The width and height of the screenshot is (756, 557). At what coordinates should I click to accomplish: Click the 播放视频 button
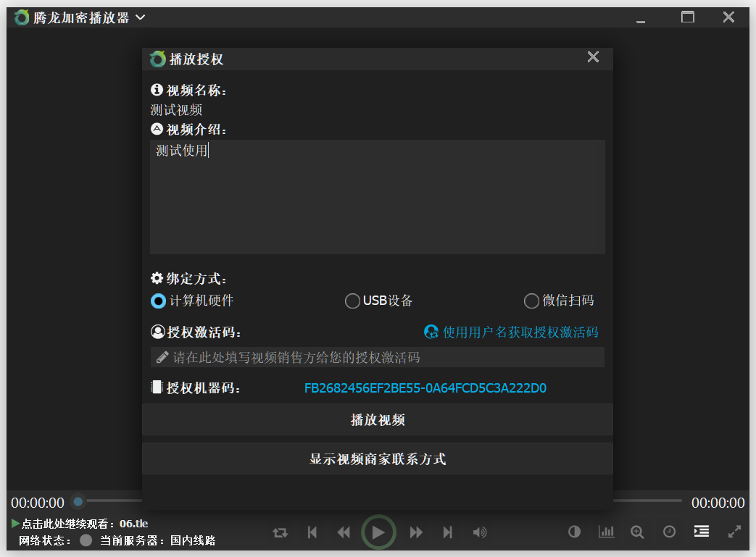click(x=378, y=419)
